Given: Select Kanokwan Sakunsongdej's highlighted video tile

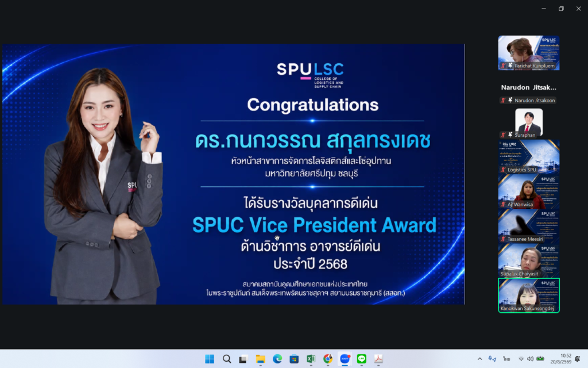Looking at the screenshot, I should 529,295.
